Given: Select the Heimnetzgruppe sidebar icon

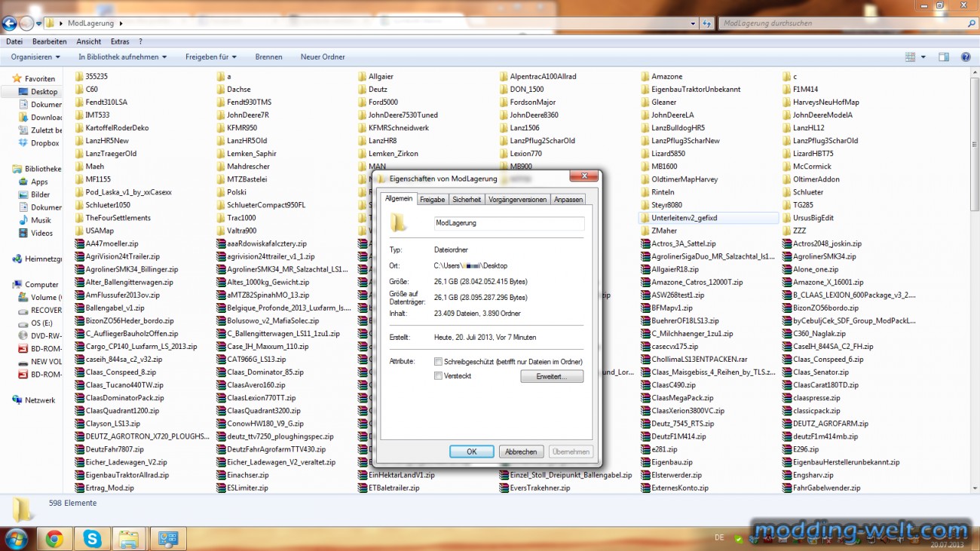Looking at the screenshot, I should pyautogui.click(x=17, y=259).
